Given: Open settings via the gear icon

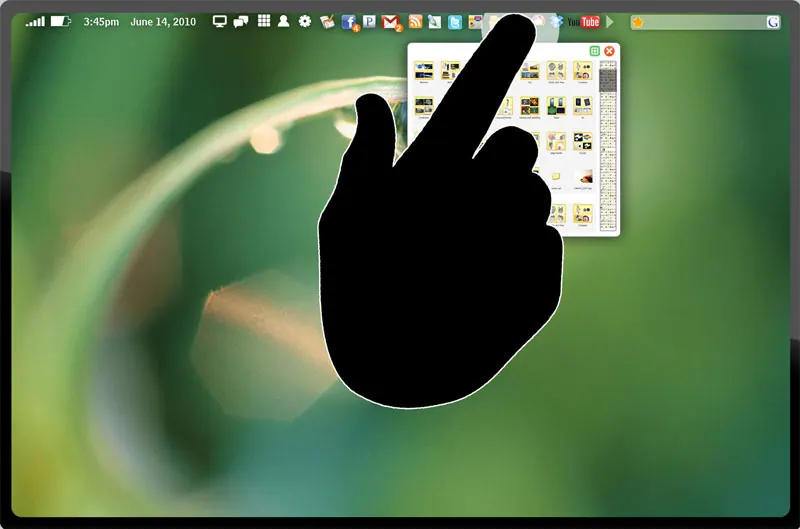Looking at the screenshot, I should [x=305, y=21].
